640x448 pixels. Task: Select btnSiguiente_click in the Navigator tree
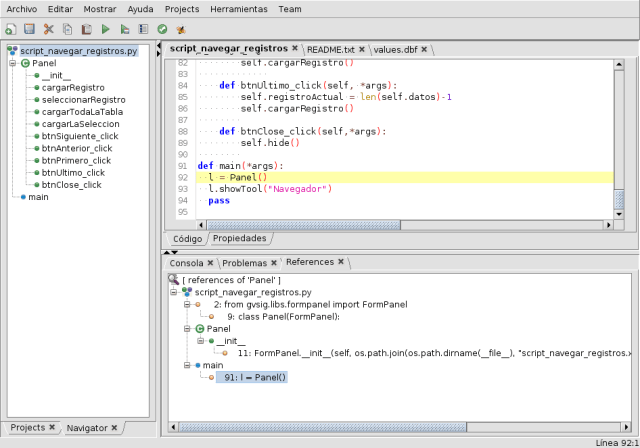[x=80, y=136]
